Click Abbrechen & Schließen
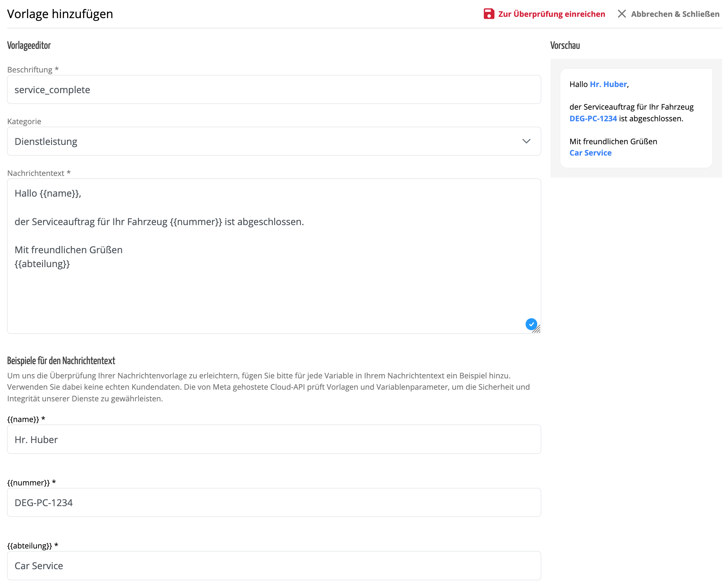The image size is (728, 586). (675, 14)
